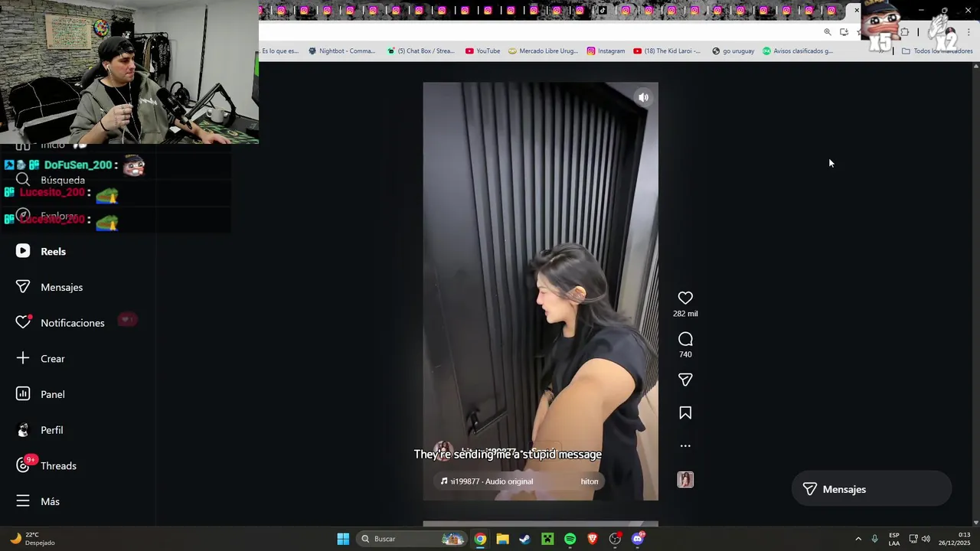Open the volume tray icon
This screenshot has width=980, height=551.
[x=926, y=539]
